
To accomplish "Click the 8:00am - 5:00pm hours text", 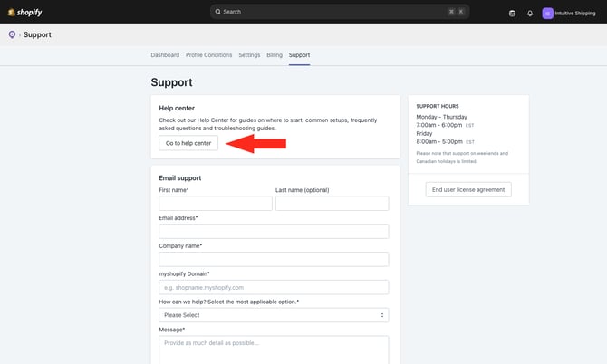I will tap(439, 141).
